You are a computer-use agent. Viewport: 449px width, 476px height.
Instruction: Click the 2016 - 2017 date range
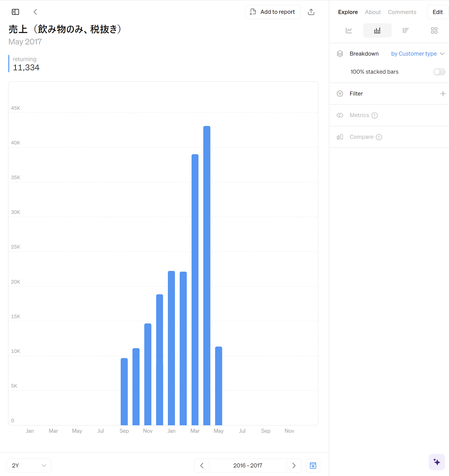point(248,465)
